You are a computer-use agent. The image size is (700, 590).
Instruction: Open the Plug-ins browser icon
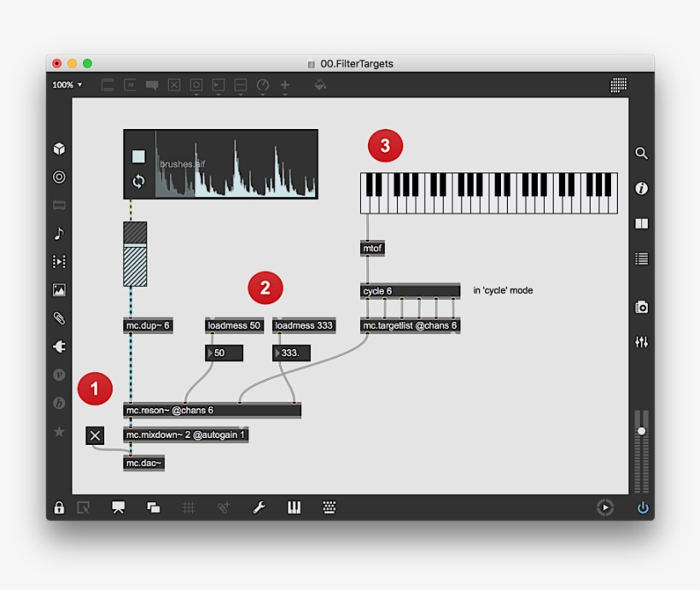pos(59,346)
